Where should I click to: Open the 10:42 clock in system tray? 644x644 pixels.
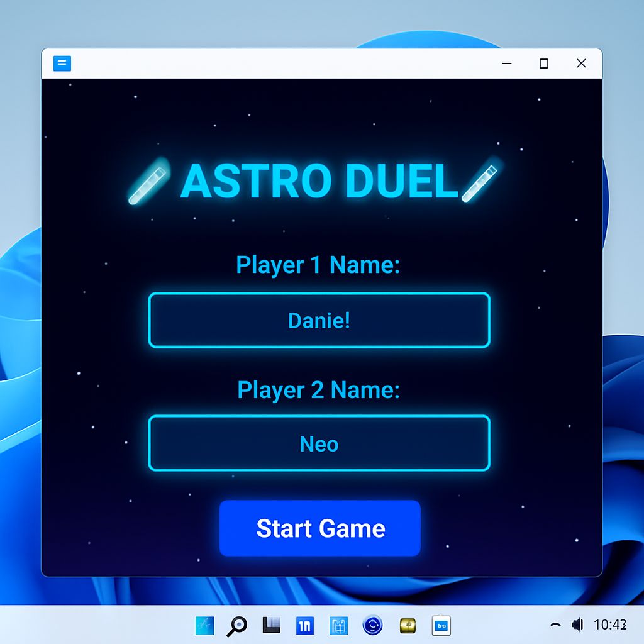coord(610,625)
